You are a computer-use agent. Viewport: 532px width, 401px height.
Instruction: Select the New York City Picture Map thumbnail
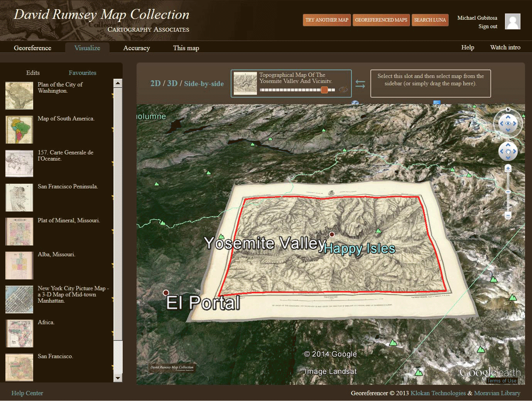19,299
